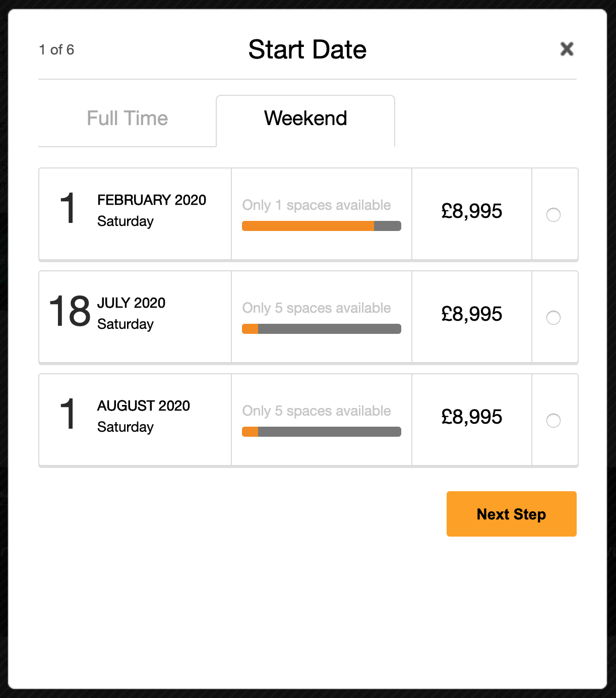Click the £8,995 price in August row
Screen dimensions: 616x698
point(471,417)
